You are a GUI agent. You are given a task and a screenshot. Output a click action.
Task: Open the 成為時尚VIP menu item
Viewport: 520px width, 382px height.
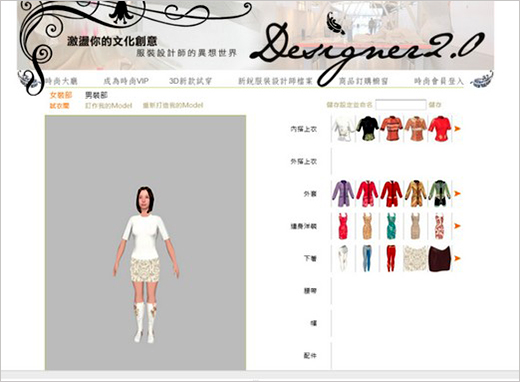(126, 81)
